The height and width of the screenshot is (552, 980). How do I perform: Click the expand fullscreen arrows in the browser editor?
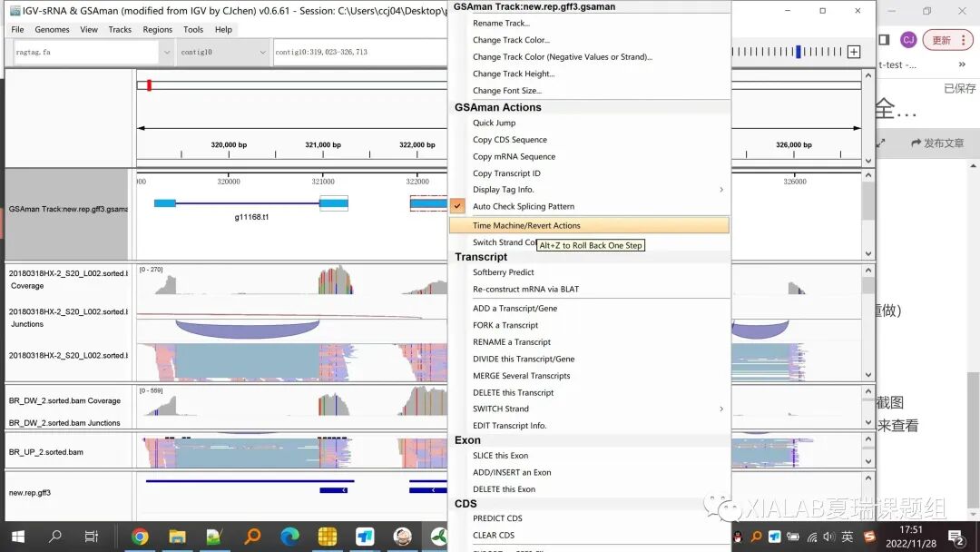click(880, 143)
